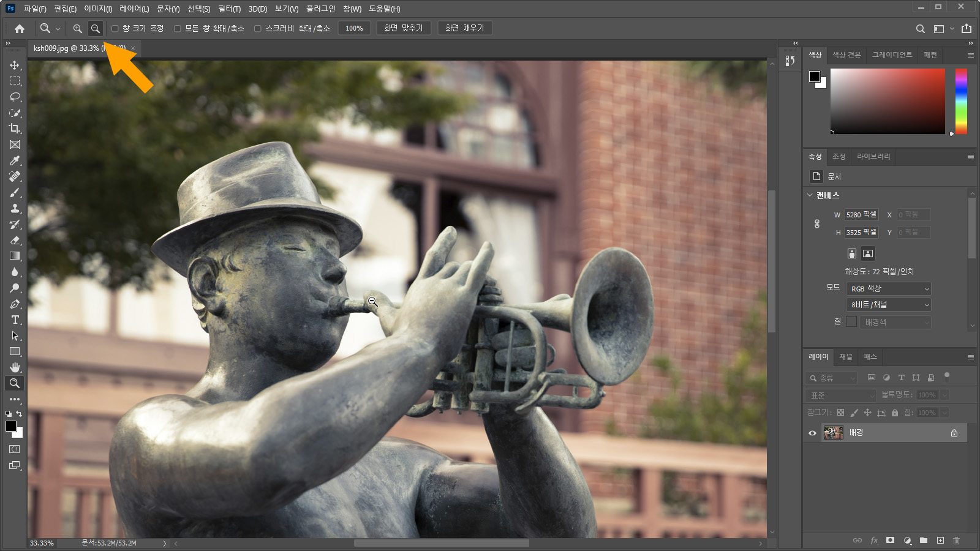Toggle the layer filter on/off switch
The width and height of the screenshot is (980, 551).
[x=947, y=376]
